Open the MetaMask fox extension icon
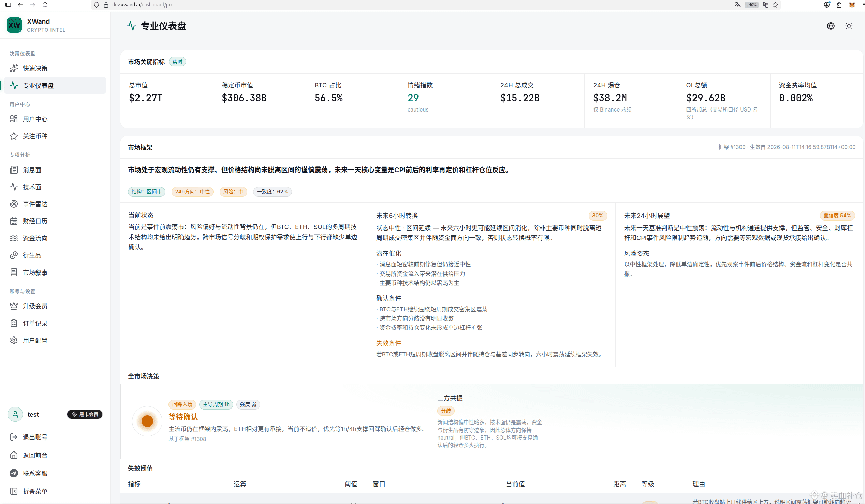The image size is (865, 504). point(852,5)
